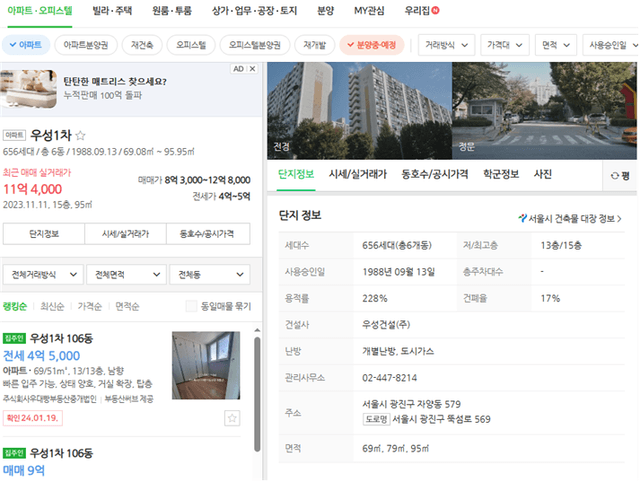The image size is (640, 482).
Task: Click the refresh icon next to 평
Action: [614, 176]
